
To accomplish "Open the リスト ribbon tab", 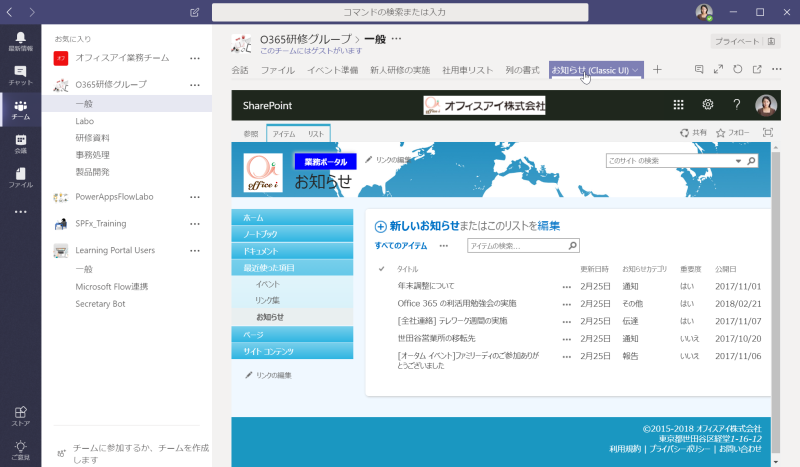I will tap(316, 134).
